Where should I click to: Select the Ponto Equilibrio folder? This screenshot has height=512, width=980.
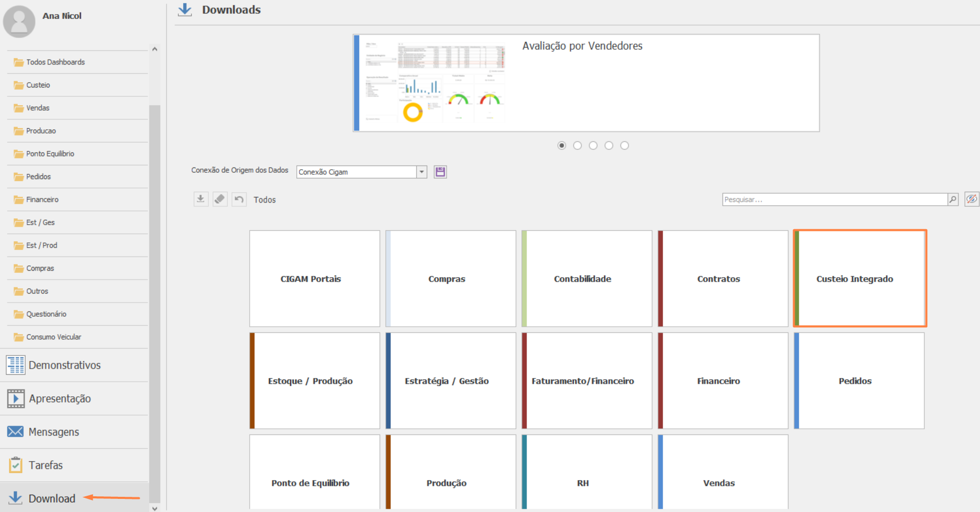(x=77, y=153)
